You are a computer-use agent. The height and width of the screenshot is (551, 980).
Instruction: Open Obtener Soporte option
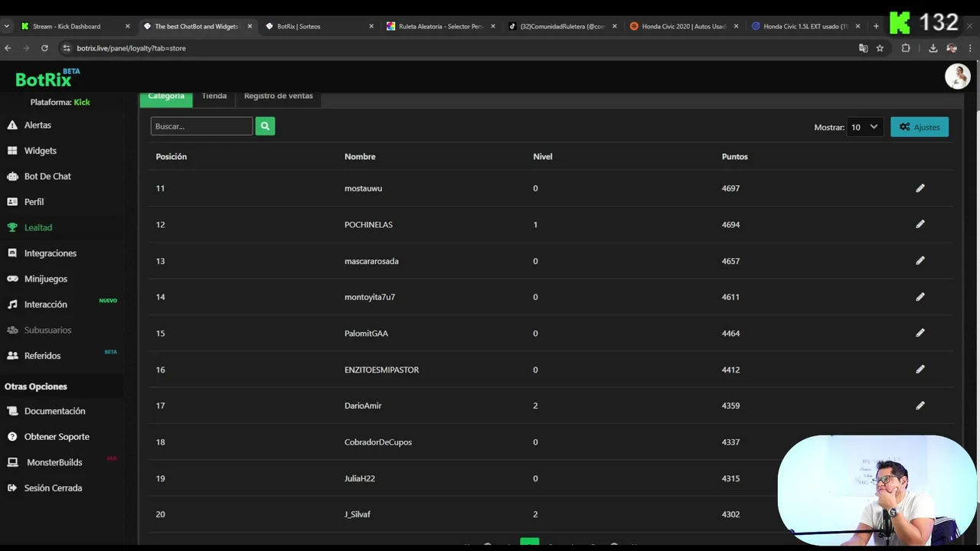click(57, 437)
